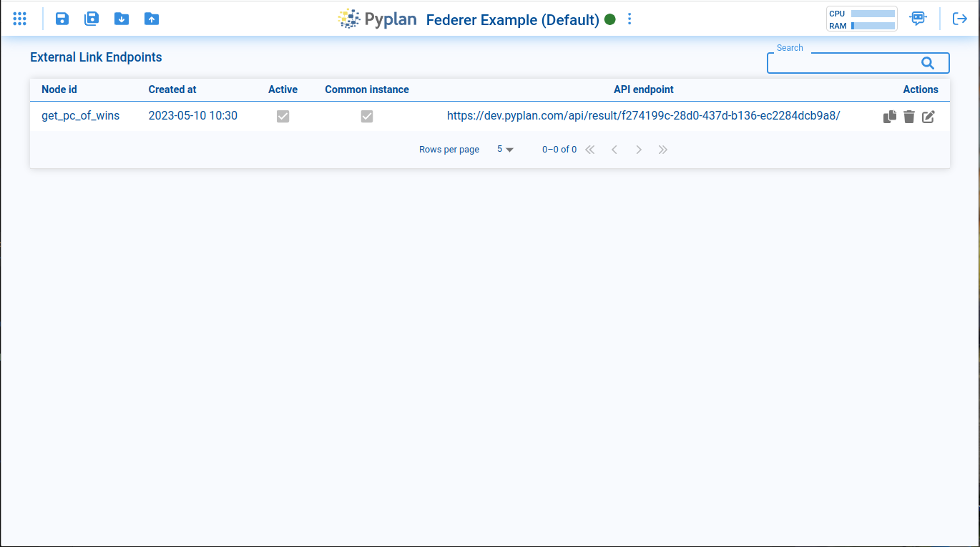Copy the API endpoint for get_pc_of_wins
This screenshot has height=547, width=980.
click(x=889, y=116)
